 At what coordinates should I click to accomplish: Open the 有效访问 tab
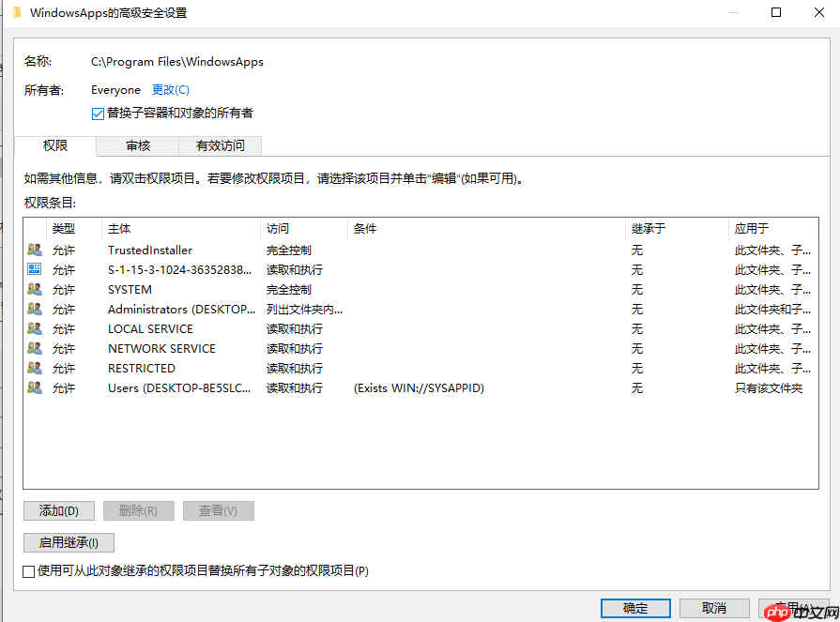click(221, 145)
